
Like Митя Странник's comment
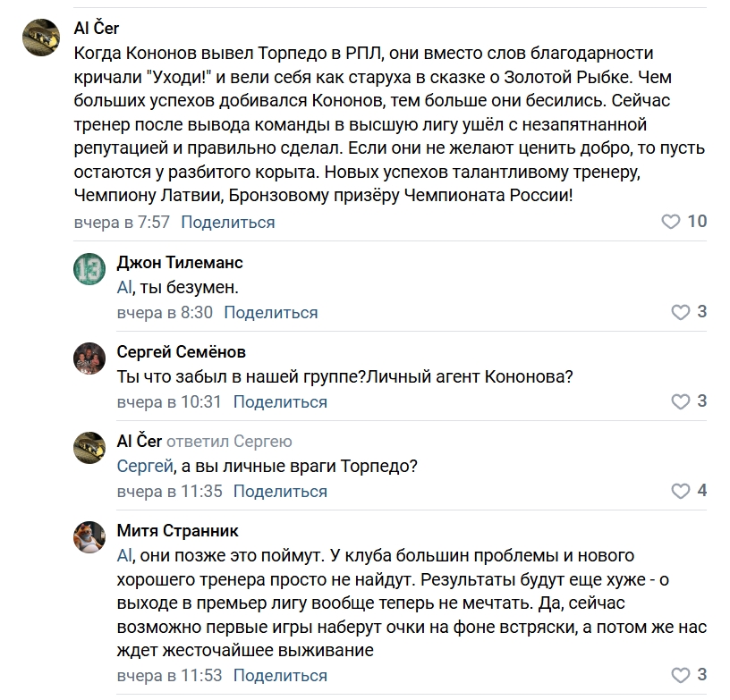(x=681, y=675)
